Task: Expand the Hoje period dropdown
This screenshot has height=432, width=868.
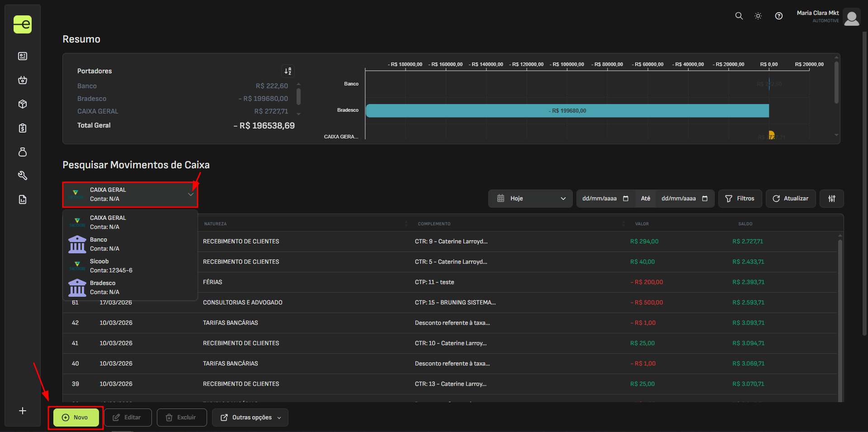Action: (x=530, y=199)
